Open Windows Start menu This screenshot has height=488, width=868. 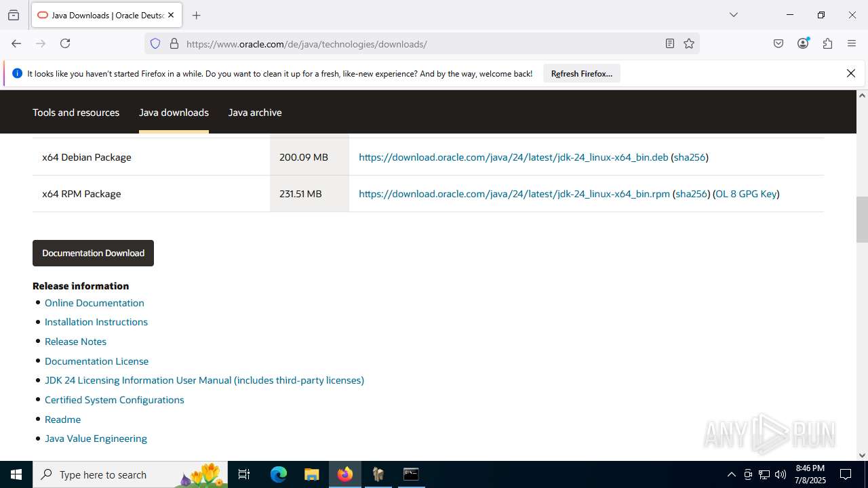coord(16,474)
